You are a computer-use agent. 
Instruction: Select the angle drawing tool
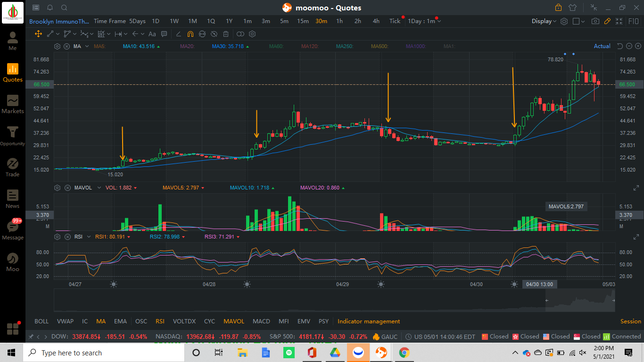pyautogui.click(x=178, y=34)
